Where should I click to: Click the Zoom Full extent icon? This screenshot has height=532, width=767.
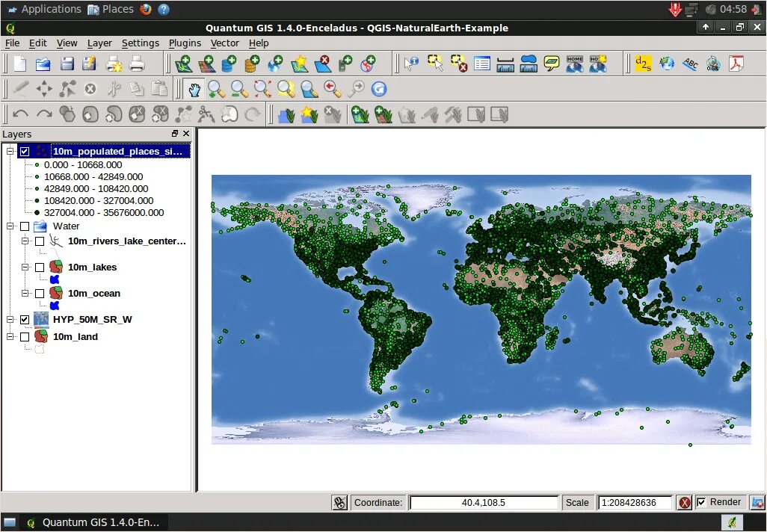click(263, 90)
